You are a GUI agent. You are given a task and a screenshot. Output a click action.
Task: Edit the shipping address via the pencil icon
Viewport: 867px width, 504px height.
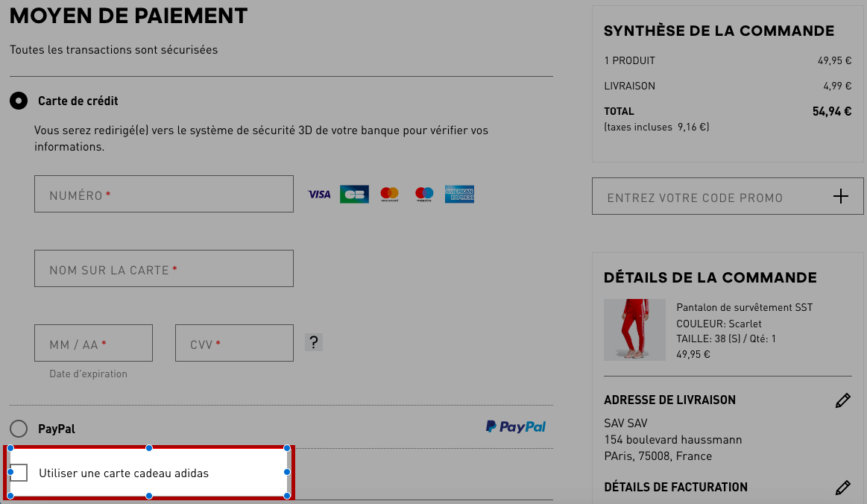(842, 400)
